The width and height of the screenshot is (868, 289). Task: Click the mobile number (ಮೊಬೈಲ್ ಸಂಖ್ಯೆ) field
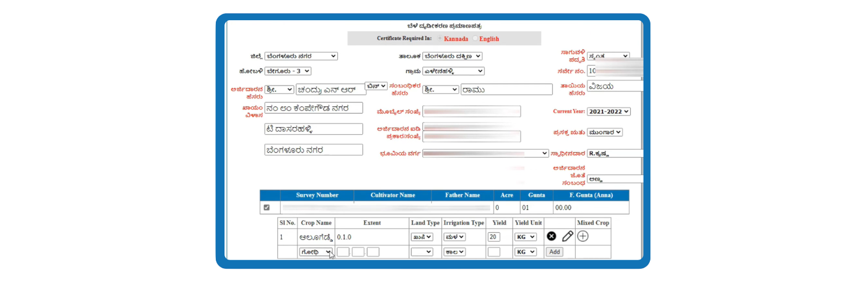click(472, 112)
